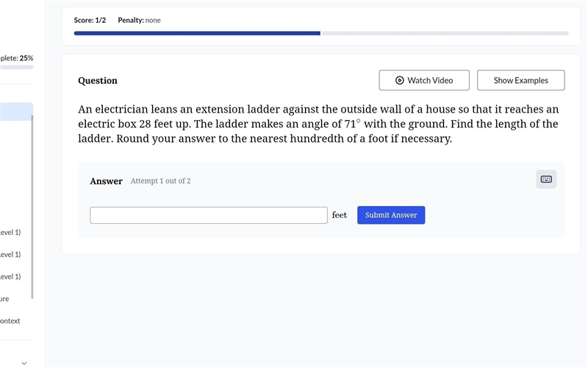Select the sidebar item ending in "ure"
Image resolution: width=588 pixels, height=368 pixels.
4,299
